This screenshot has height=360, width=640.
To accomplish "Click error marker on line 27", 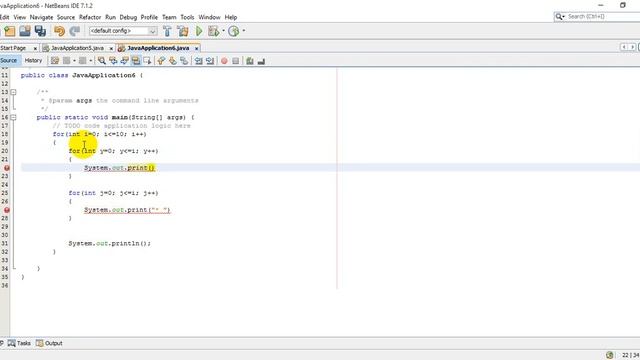I will coord(7,210).
